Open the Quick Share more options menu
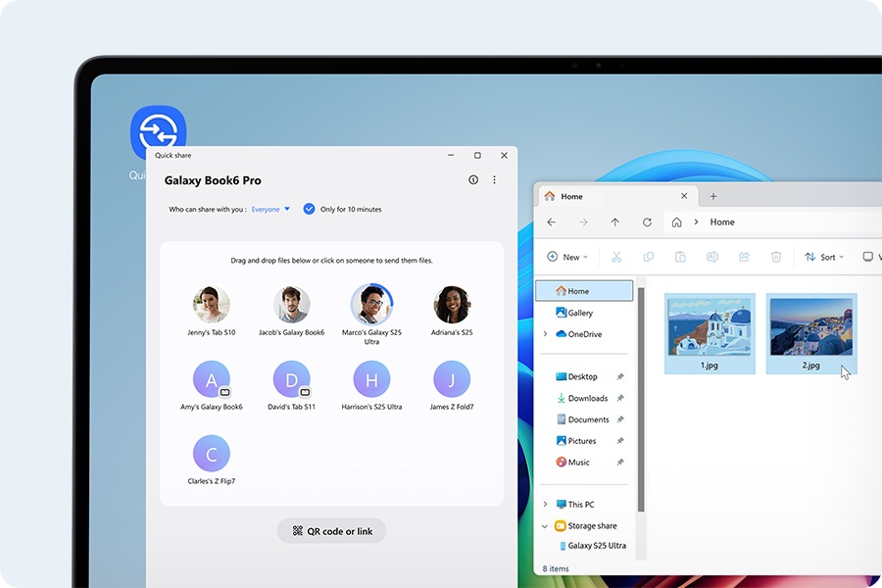Image resolution: width=882 pixels, height=588 pixels. click(494, 180)
